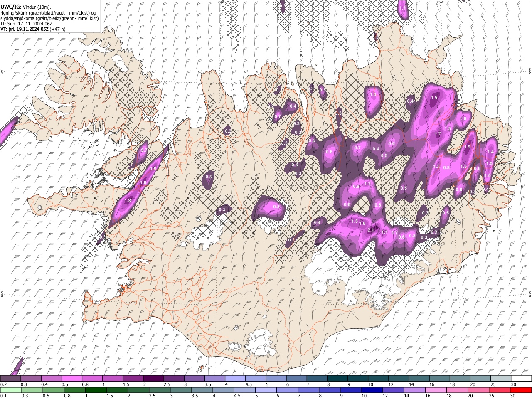Pick the top-row legend swatch between 1 and 1.5

[x=113, y=378]
